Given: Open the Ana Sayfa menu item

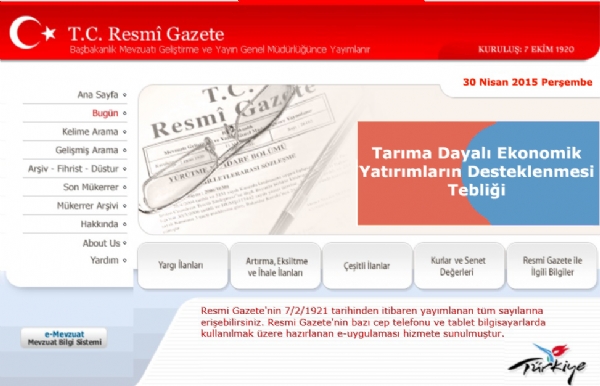Looking at the screenshot, I should click(98, 95).
